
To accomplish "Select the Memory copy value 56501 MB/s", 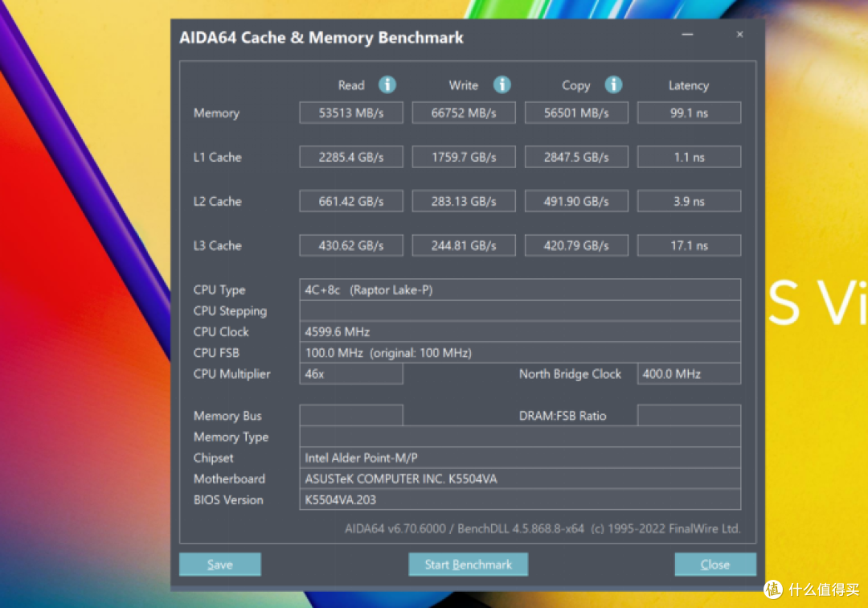I will tap(576, 113).
